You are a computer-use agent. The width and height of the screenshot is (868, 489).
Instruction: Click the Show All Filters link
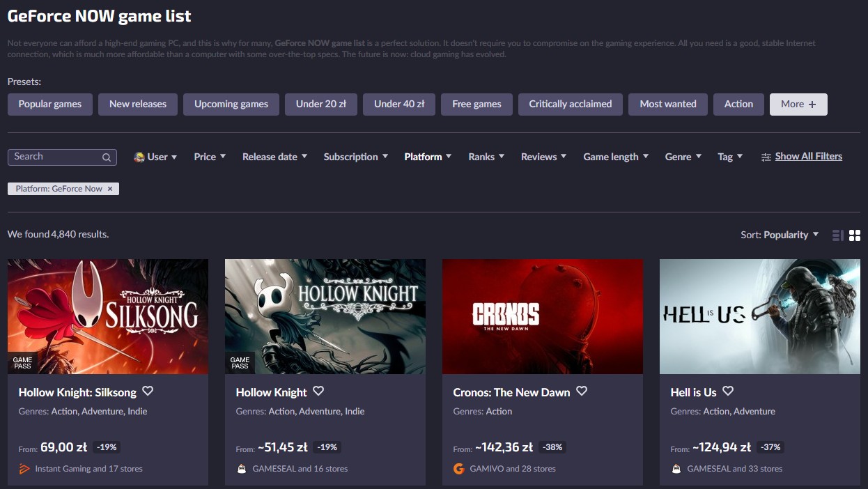coord(809,157)
